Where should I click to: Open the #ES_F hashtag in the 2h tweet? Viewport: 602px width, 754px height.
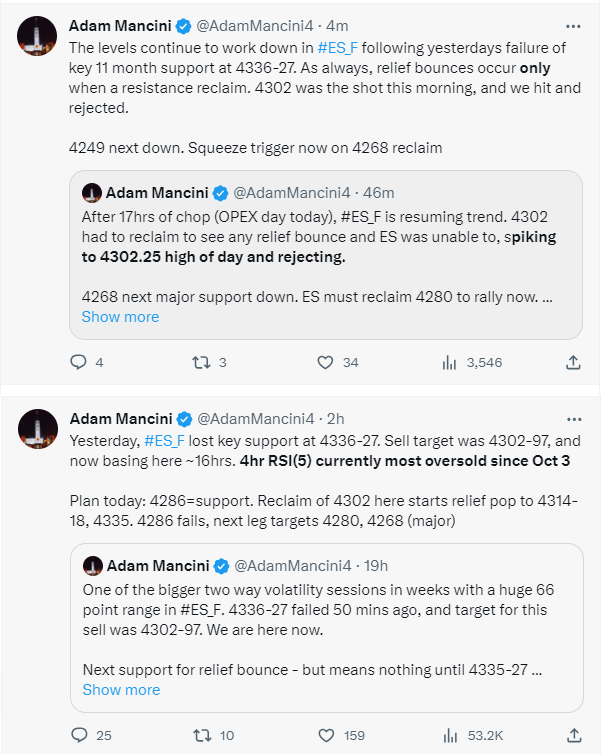coord(164,441)
